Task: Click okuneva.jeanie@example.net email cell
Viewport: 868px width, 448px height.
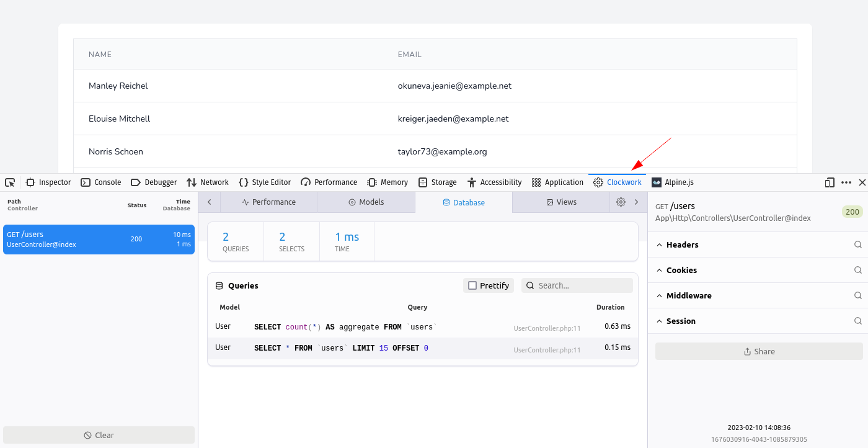Action: [x=454, y=86]
